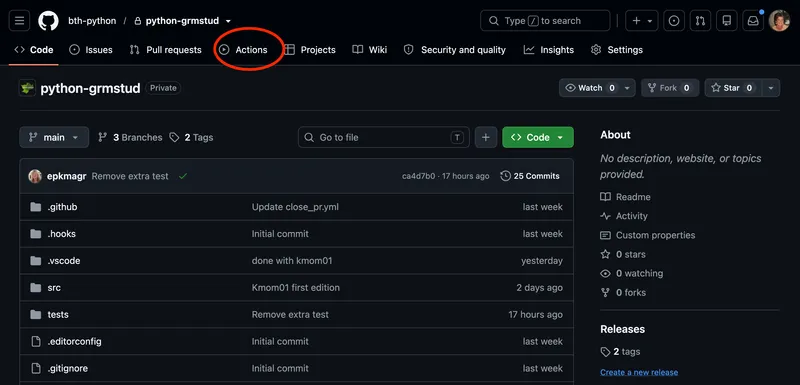Show commit check status green checkmark
This screenshot has width=800, height=385.
point(183,176)
